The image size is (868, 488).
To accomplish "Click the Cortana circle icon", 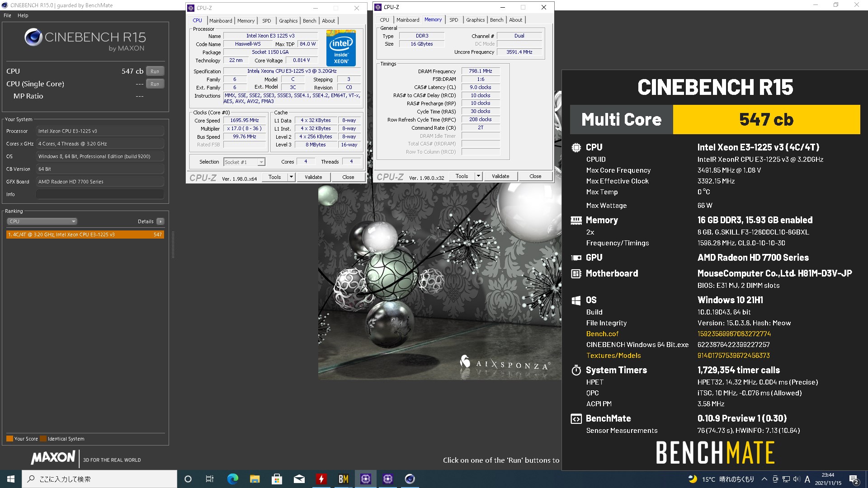I will pos(188,479).
